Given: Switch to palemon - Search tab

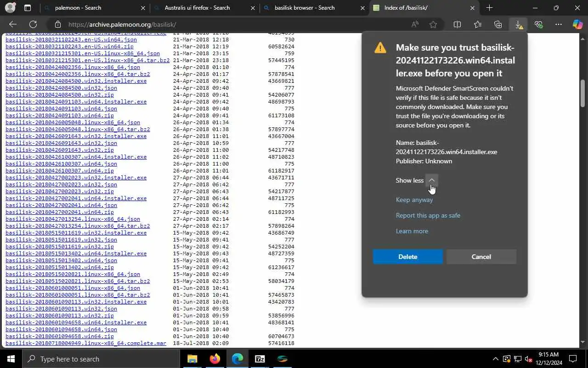Looking at the screenshot, I should coord(95,8).
